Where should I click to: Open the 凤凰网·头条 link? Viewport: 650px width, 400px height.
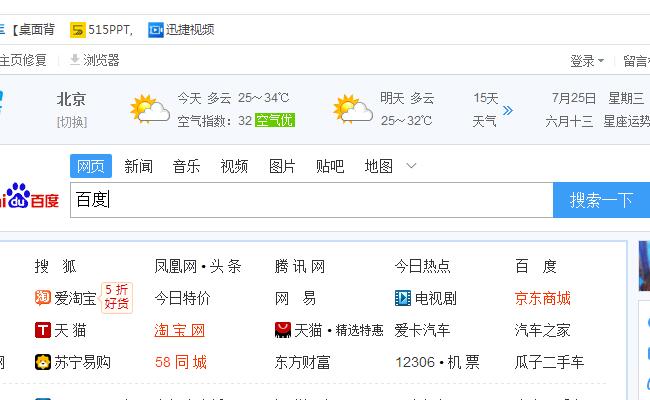[198, 266]
